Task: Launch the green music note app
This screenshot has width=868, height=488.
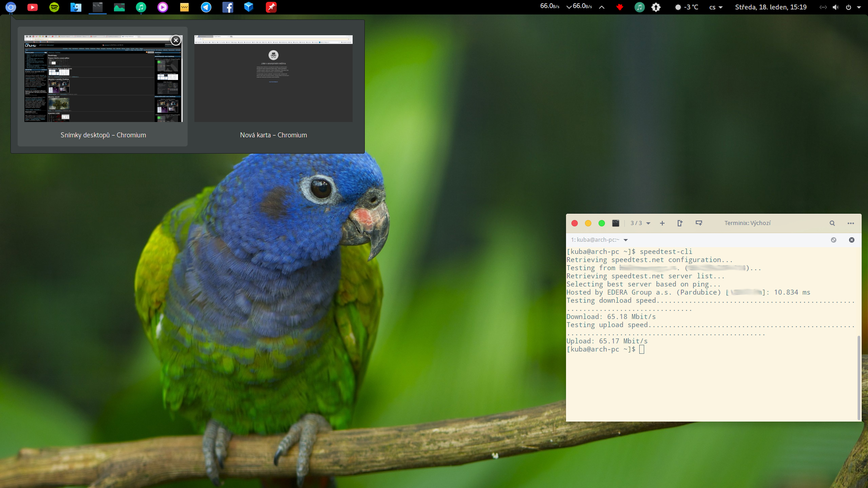Action: point(141,7)
